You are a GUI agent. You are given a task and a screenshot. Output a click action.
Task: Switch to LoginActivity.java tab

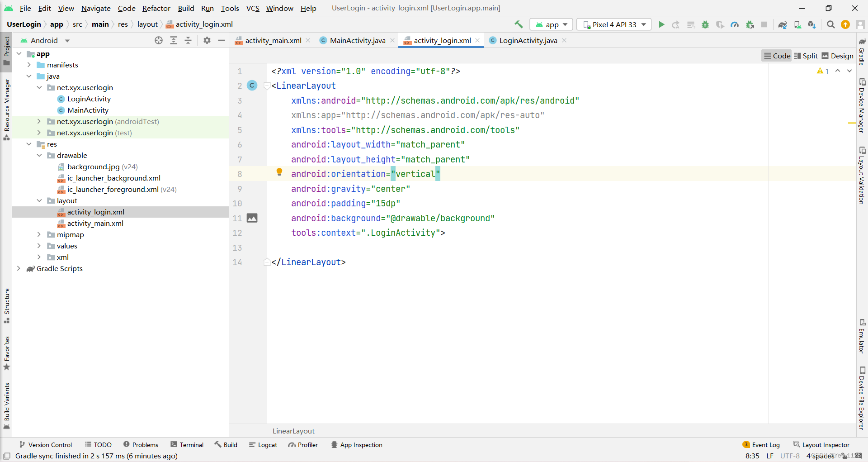pos(528,40)
